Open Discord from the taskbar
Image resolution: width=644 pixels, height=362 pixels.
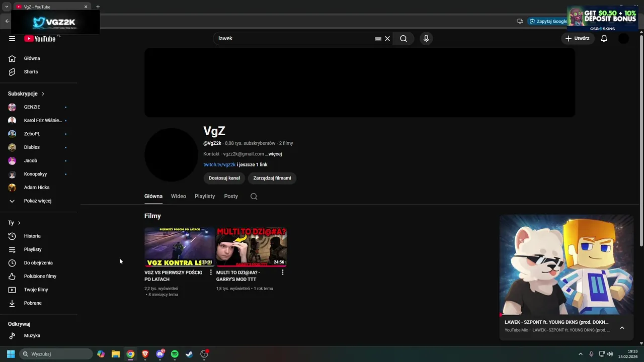tap(160, 354)
